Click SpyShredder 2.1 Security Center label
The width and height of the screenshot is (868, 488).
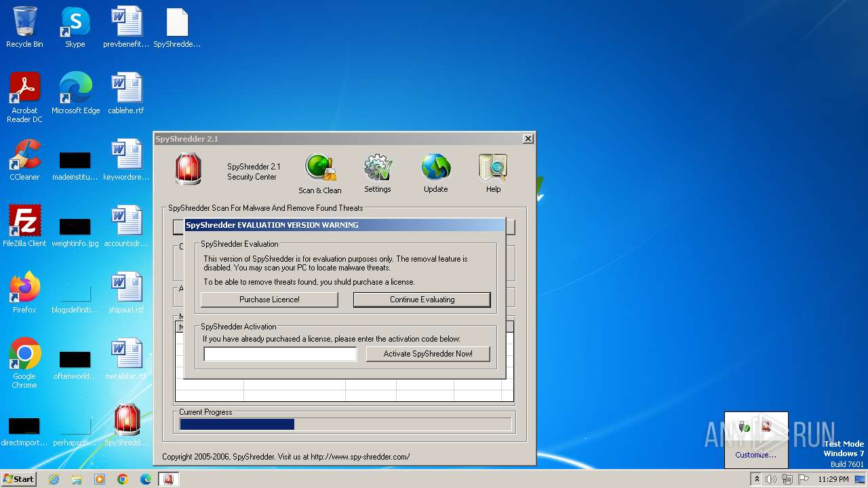pyautogui.click(x=253, y=171)
